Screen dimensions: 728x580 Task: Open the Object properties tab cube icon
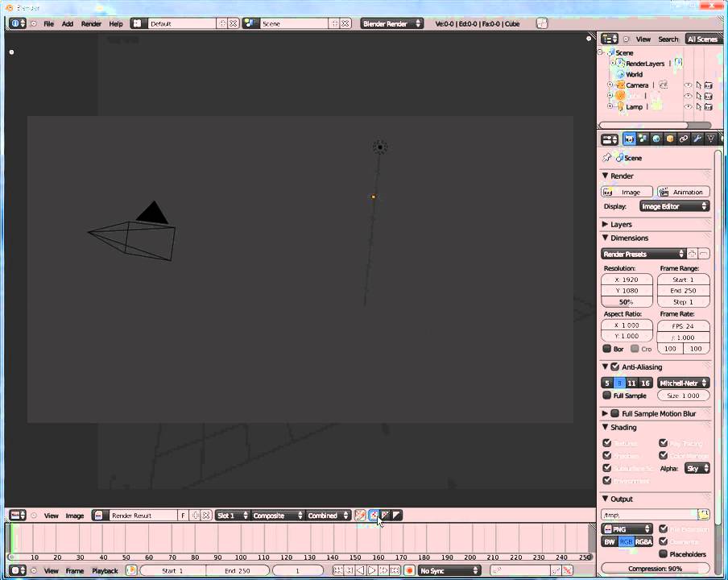pos(669,139)
